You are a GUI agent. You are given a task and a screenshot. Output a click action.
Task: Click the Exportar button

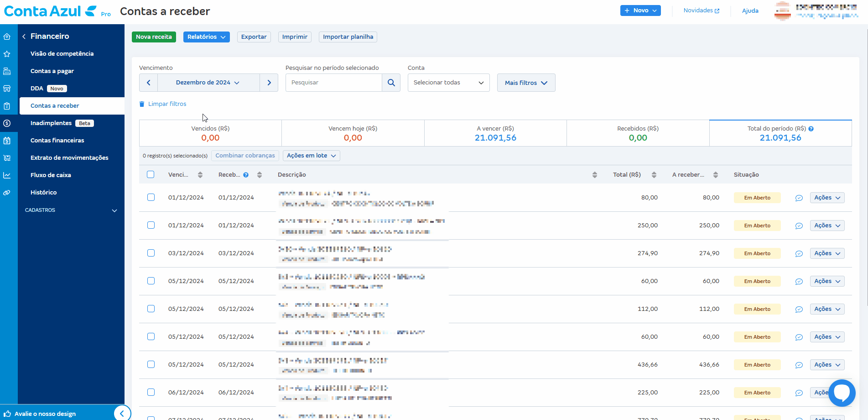(254, 37)
